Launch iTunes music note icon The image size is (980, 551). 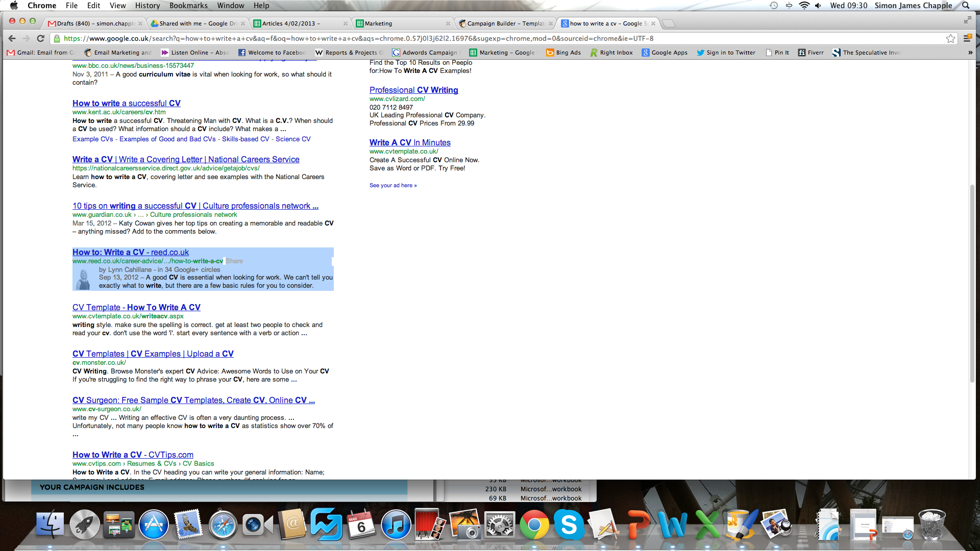[x=396, y=525]
